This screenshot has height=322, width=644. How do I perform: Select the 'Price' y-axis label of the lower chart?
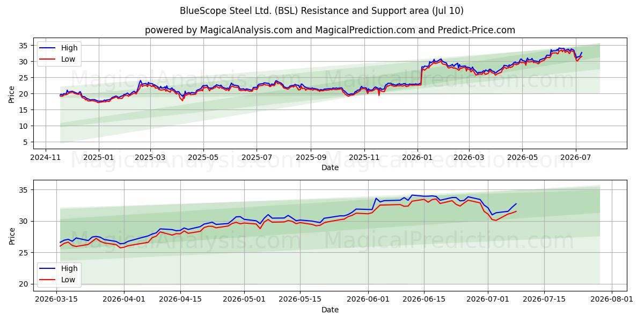coord(12,236)
